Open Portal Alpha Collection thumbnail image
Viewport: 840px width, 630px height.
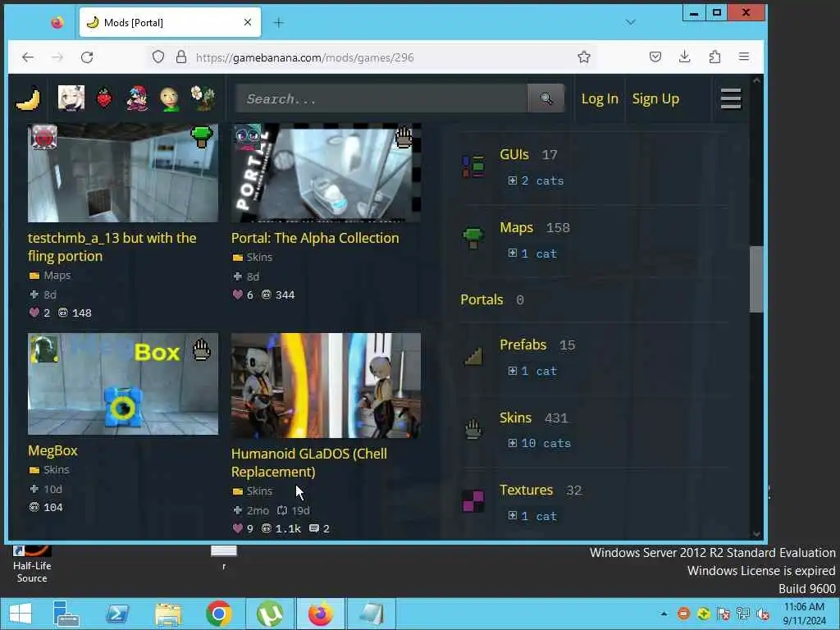pos(326,172)
